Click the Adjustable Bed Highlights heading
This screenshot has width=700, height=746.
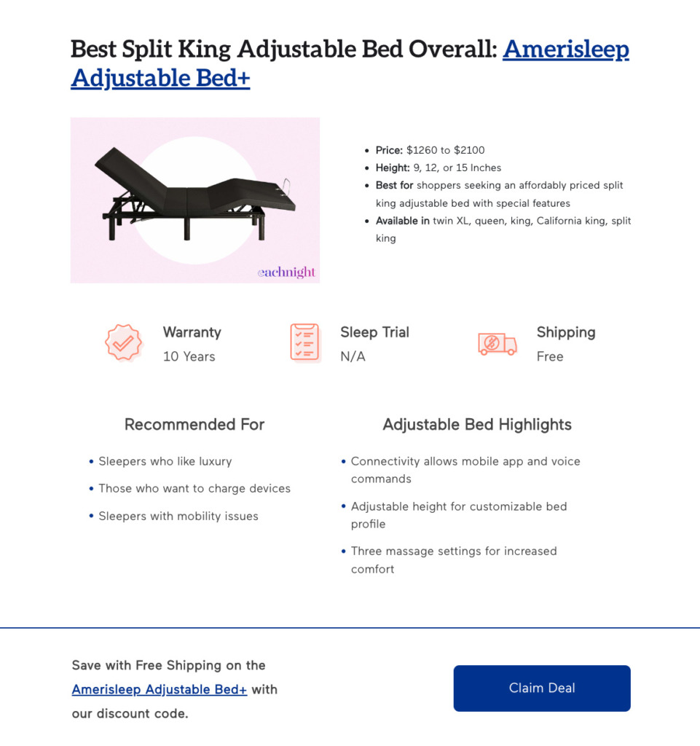(477, 425)
